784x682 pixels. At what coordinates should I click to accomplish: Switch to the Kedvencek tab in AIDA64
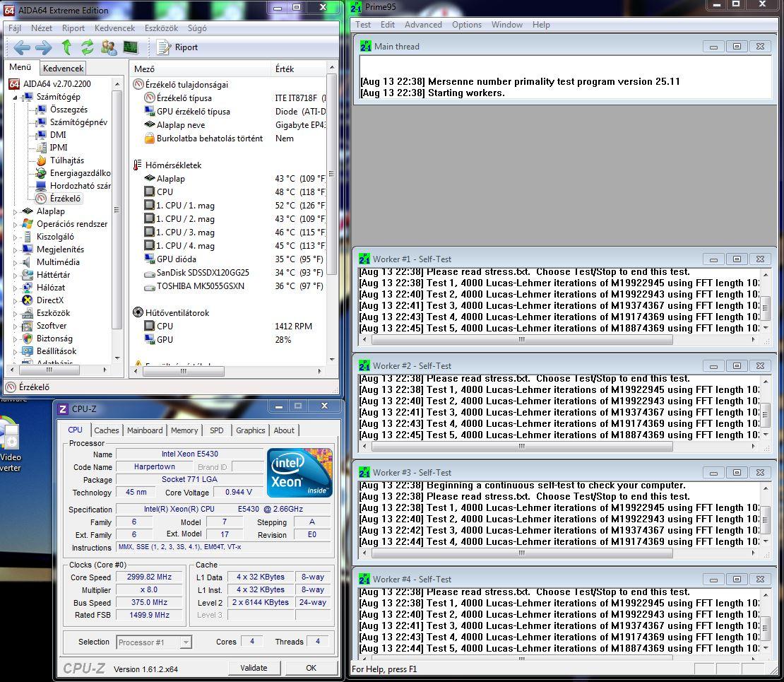tap(63, 68)
